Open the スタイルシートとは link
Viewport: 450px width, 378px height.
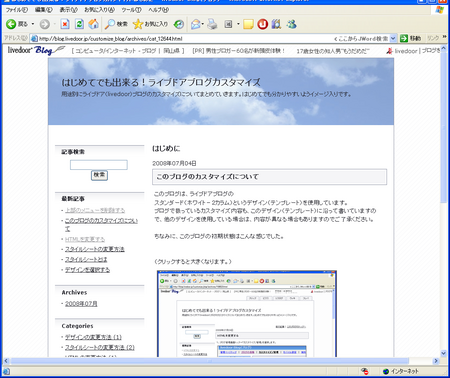pos(86,259)
